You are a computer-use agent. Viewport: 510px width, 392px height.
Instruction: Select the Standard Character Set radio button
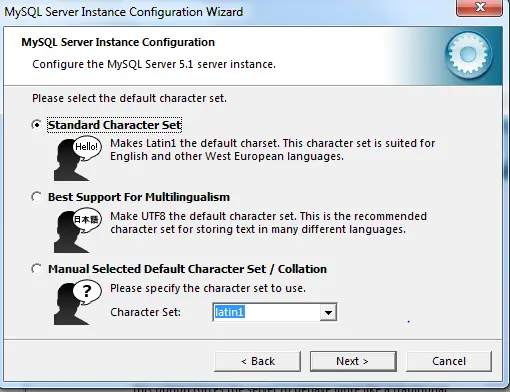coord(37,125)
